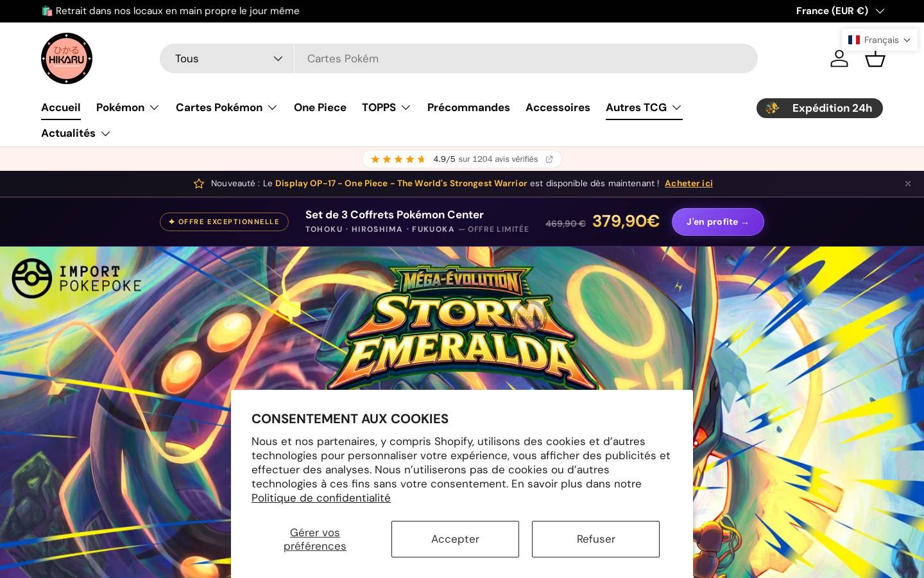Click the crossed-out 469,90 € price
Viewport: 924px width, 578px height.
565,223
